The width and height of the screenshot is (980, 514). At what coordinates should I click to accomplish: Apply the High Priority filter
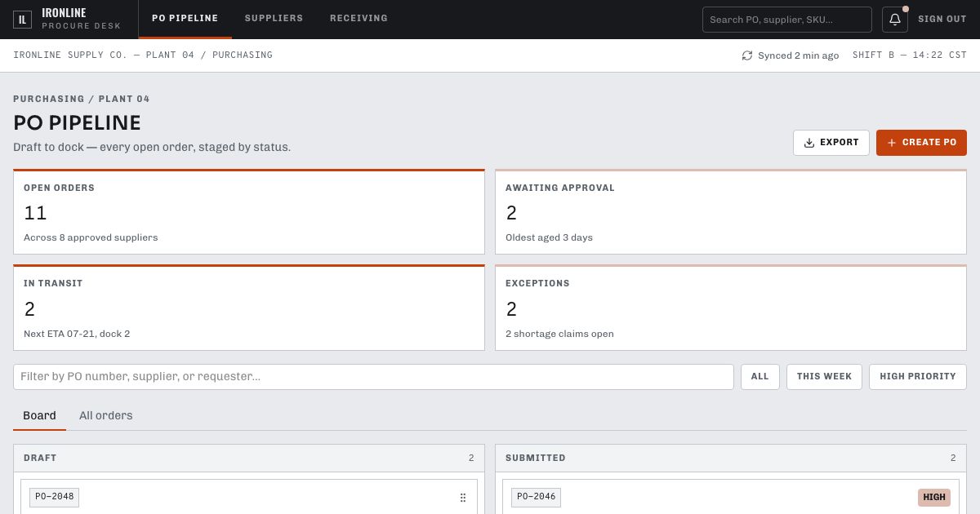point(918,377)
